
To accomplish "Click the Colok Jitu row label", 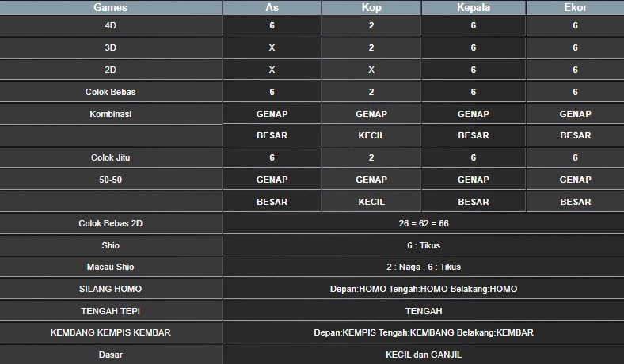I will point(111,157).
